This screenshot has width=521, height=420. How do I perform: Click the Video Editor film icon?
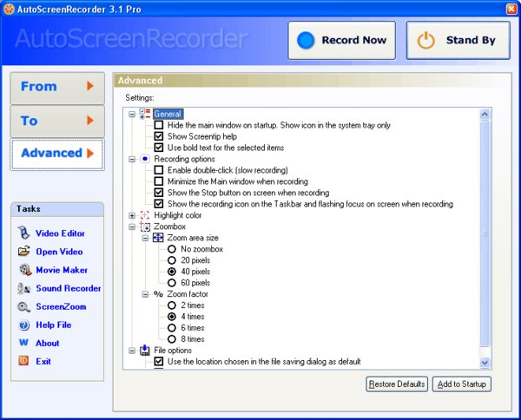coord(23,233)
